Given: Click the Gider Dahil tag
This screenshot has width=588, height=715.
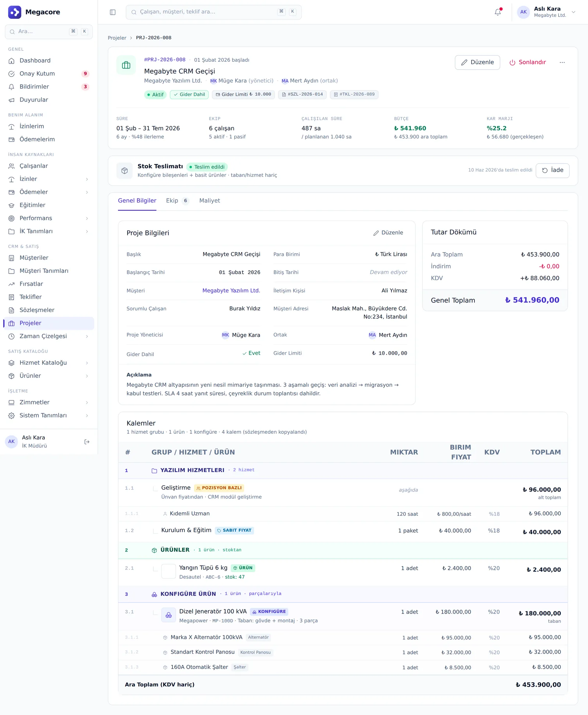Looking at the screenshot, I should tap(189, 95).
